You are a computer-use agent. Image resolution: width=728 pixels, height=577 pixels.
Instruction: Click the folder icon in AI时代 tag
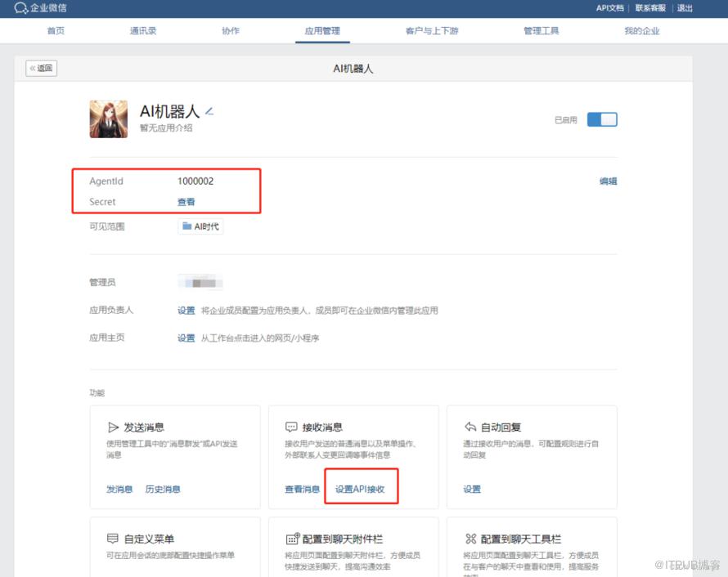tap(186, 226)
